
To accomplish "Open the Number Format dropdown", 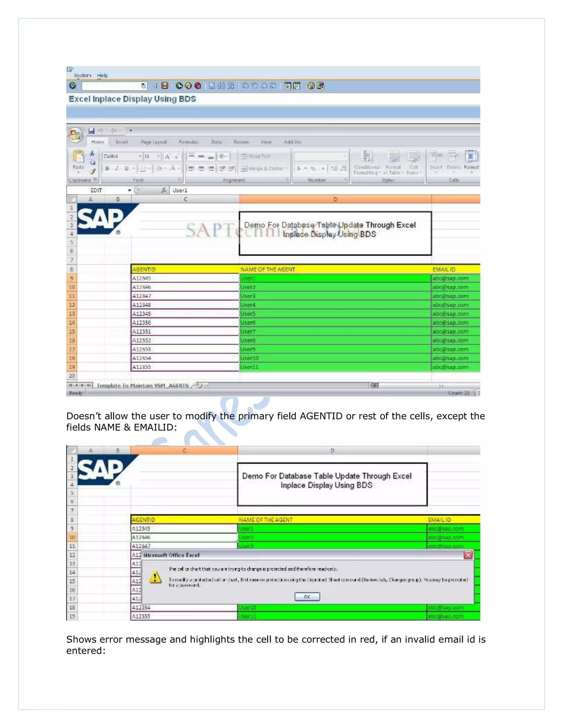I will coord(345,156).
